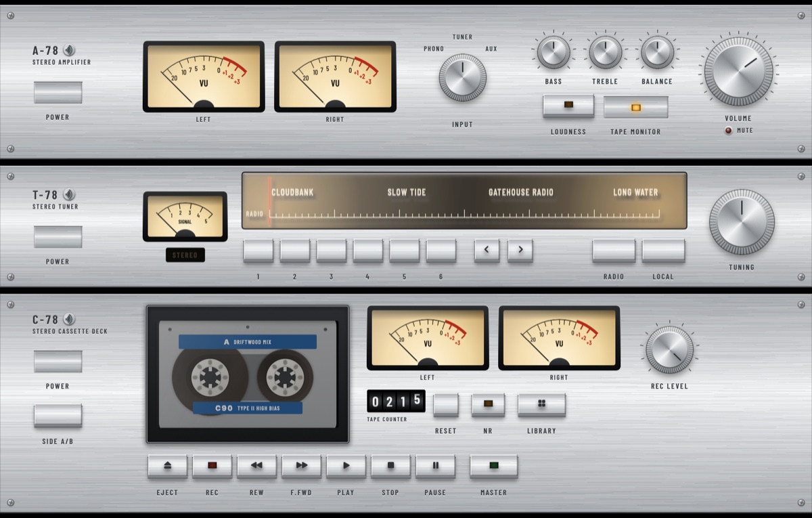Click the BASS knob
This screenshot has width=812, height=518.
pos(554,52)
